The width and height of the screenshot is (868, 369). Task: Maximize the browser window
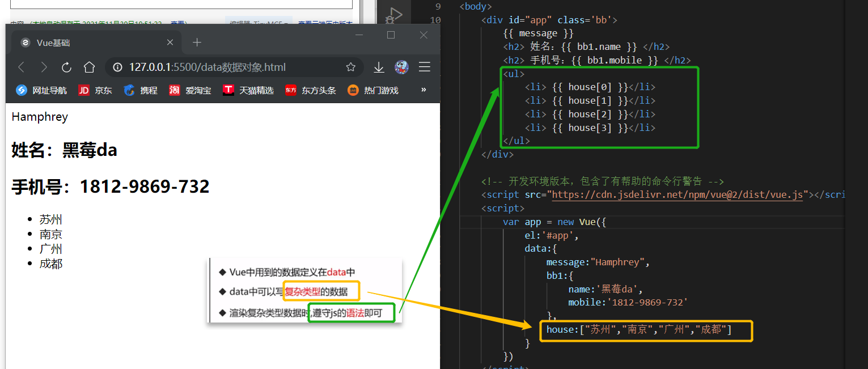391,35
